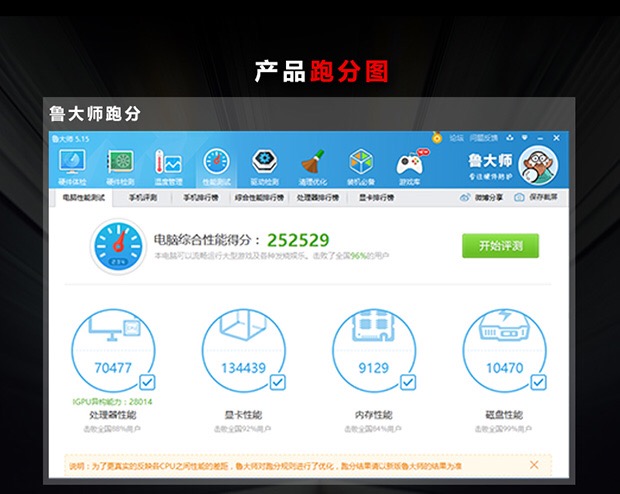620x494 pixels.
Task: Click the green 开始评测 button
Action: (x=500, y=246)
